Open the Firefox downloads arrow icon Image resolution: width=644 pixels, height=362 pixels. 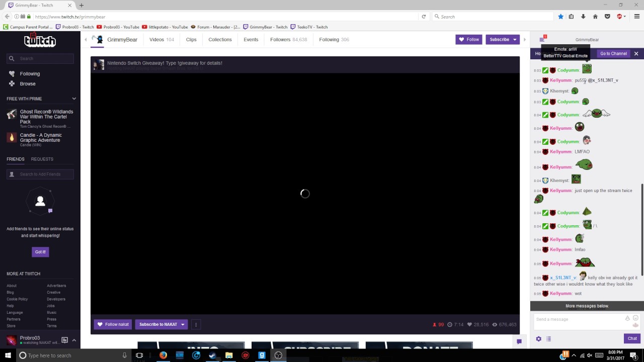pos(583,17)
